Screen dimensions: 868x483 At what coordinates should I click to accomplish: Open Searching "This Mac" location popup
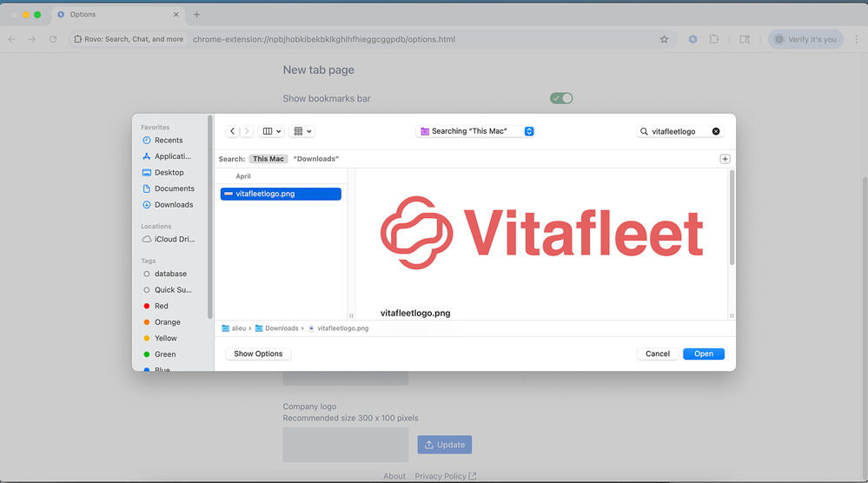(x=475, y=131)
